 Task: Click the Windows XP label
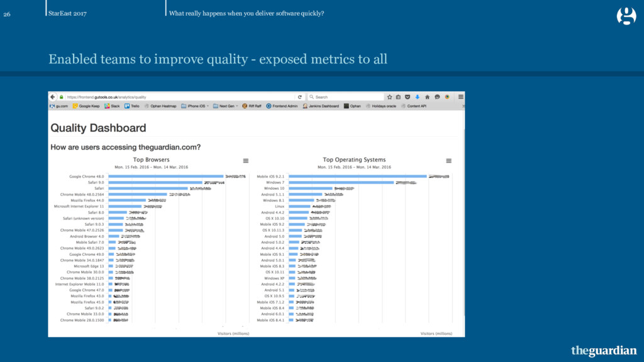[274, 278]
